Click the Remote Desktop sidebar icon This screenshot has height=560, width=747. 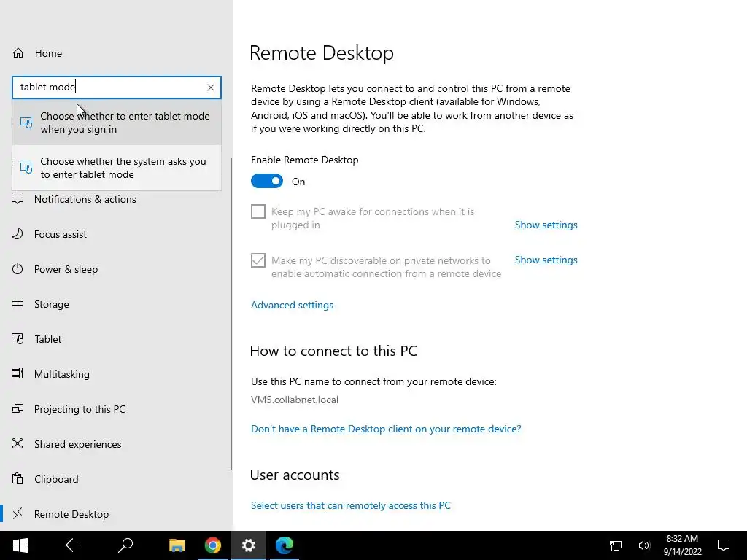(x=18, y=513)
